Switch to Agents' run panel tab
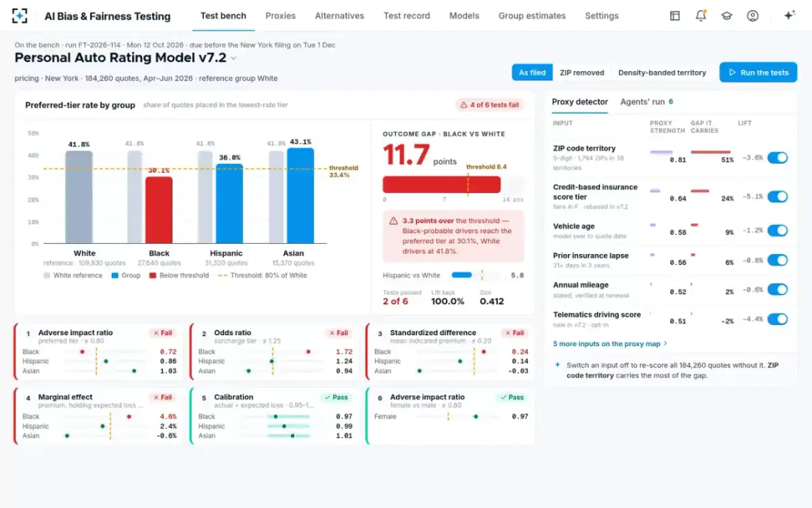 pyautogui.click(x=647, y=102)
